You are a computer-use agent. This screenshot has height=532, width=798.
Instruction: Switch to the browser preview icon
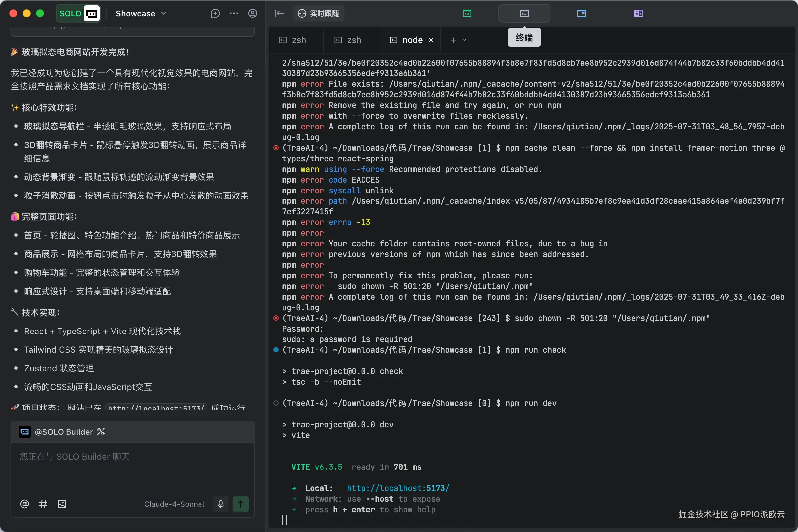pos(581,14)
